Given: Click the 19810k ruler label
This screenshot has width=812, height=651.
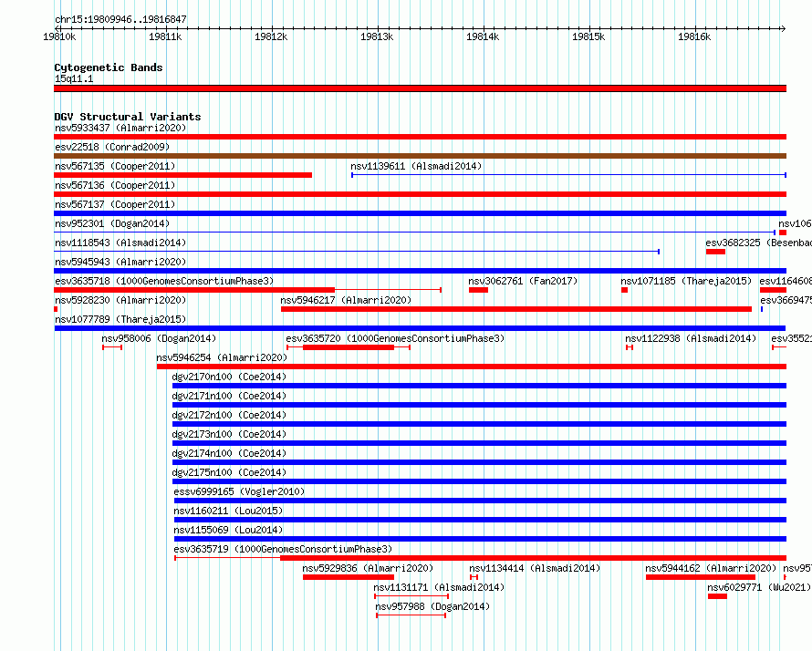Looking at the screenshot, I should pos(59,36).
